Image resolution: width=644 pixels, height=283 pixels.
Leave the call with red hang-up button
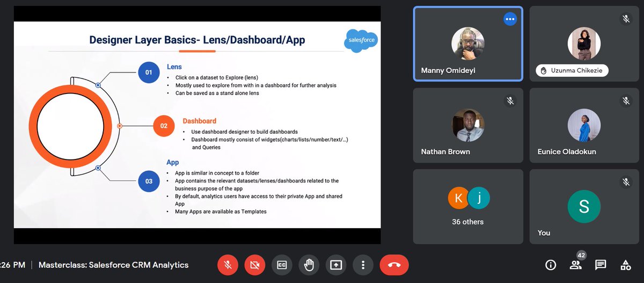click(x=394, y=265)
